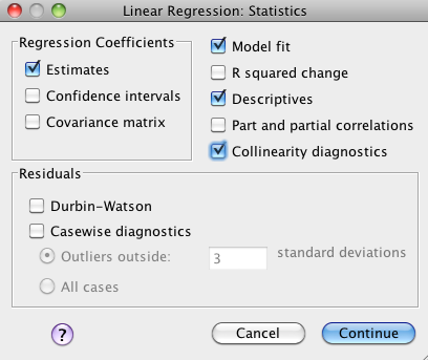Viewport: 428px width, 360px height.
Task: Uncheck the Estimates checkbox
Action: click(x=32, y=69)
